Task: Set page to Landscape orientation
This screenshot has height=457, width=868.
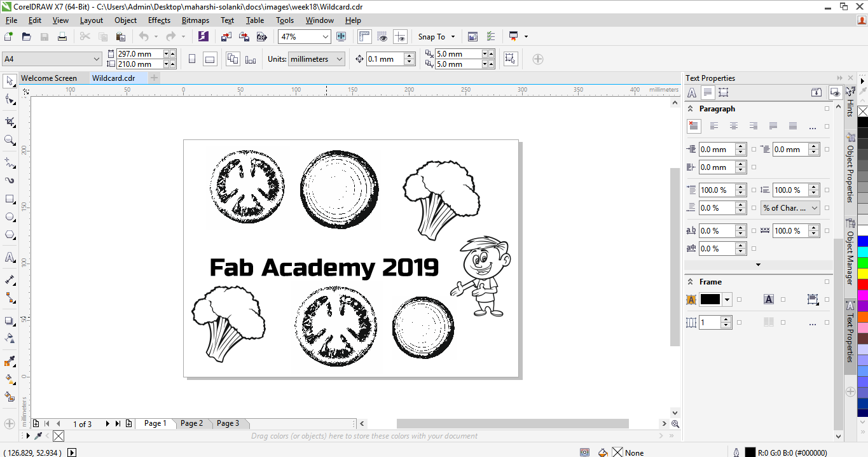Action: 210,59
